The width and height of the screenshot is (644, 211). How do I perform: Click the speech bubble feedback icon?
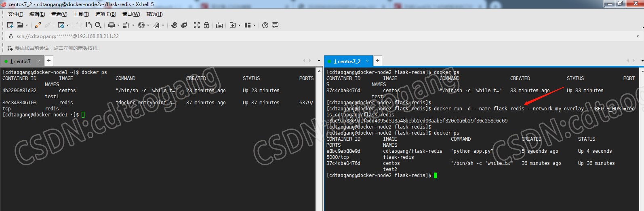[275, 25]
